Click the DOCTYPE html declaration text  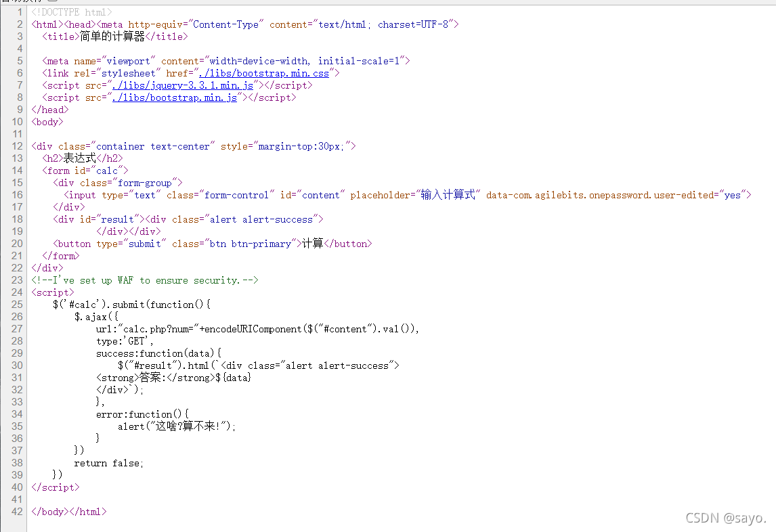coord(72,12)
